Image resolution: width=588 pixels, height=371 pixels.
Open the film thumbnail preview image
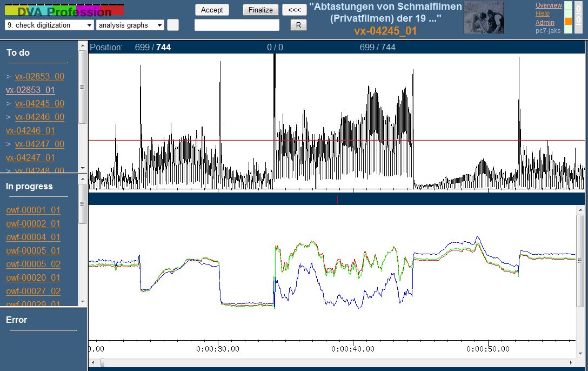pos(484,17)
